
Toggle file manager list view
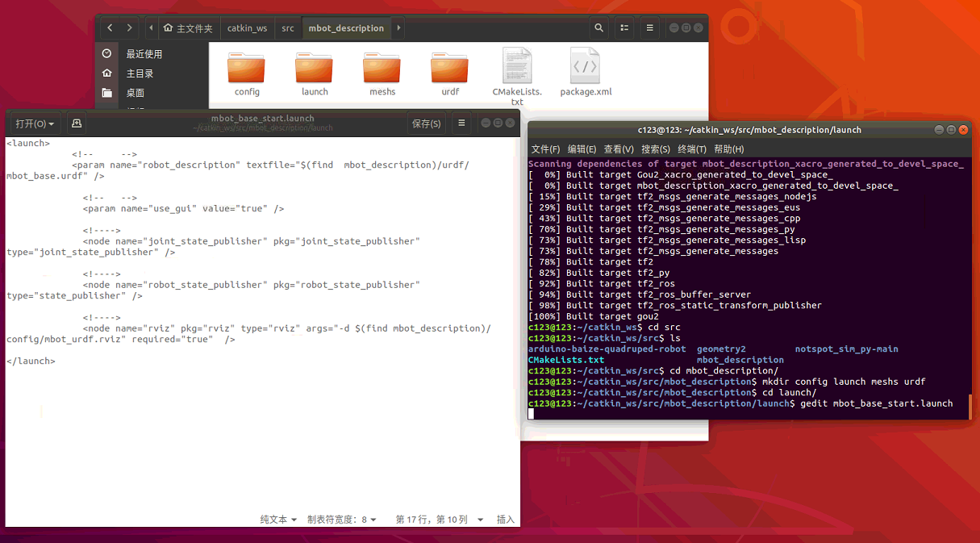coord(624,27)
